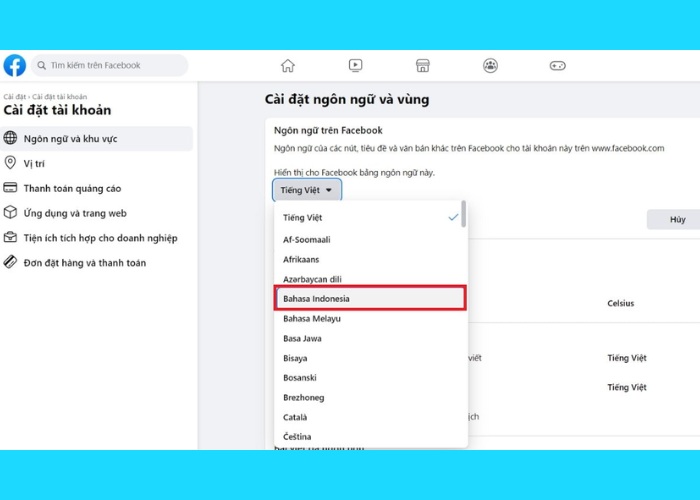The image size is (700, 500).
Task: Click the globe icon beside Ngôn ngữ và khu vực
Action: tap(11, 138)
